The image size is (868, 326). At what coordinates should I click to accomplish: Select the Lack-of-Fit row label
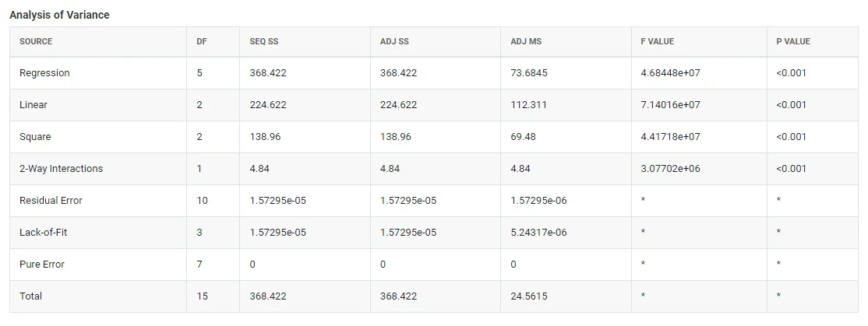[43, 232]
